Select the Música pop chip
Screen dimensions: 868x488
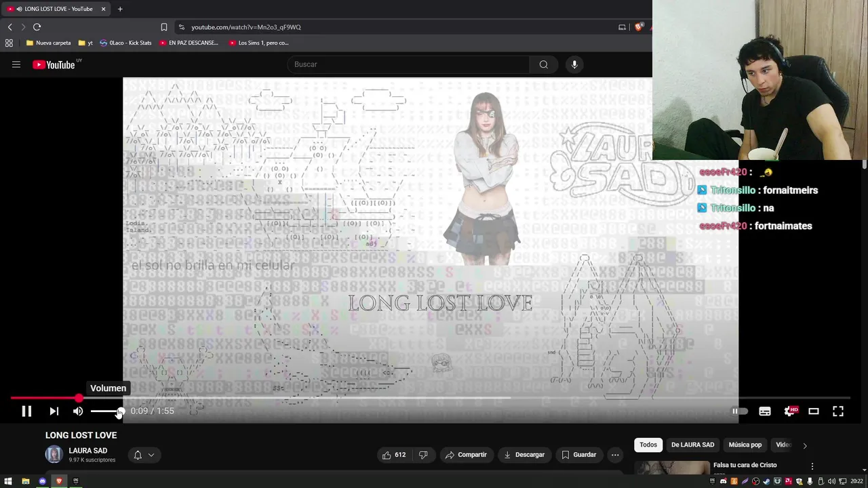745,445
